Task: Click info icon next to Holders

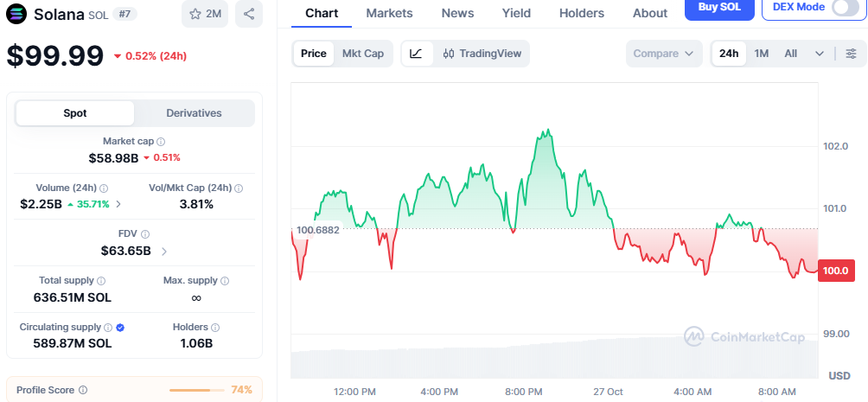Action: click(x=215, y=328)
